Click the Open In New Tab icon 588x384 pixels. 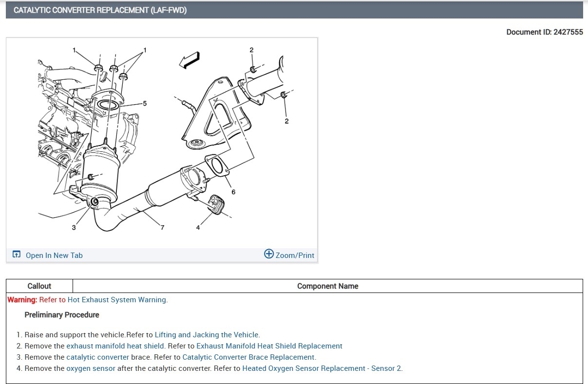pyautogui.click(x=17, y=255)
